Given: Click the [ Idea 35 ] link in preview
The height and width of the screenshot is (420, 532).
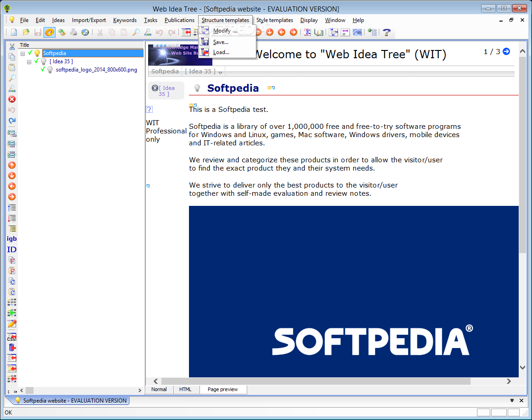Looking at the screenshot, I should pyautogui.click(x=166, y=91).
